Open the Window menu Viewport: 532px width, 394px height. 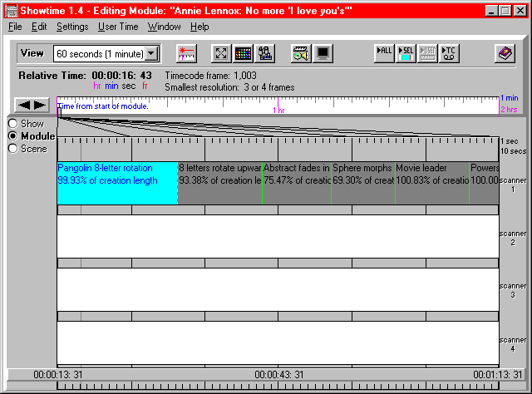click(165, 27)
